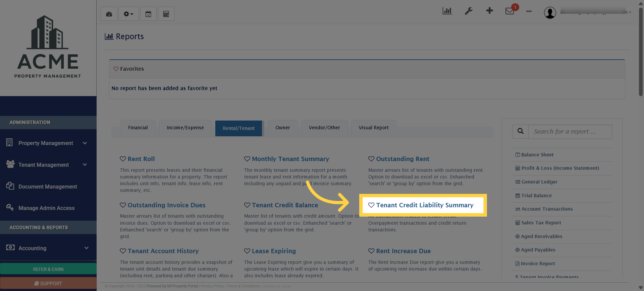Expand Accounting menu
This screenshot has width=644, height=291.
point(48,248)
